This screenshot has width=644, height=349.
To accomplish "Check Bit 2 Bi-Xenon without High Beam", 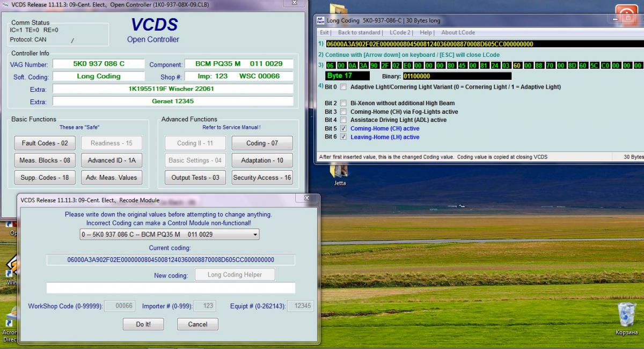I will 343,104.
